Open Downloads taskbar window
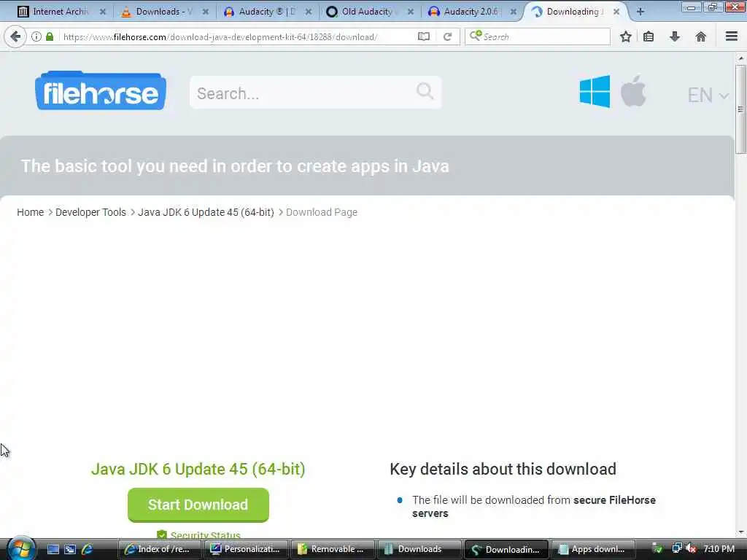Screen dimensions: 747x560 point(419,549)
